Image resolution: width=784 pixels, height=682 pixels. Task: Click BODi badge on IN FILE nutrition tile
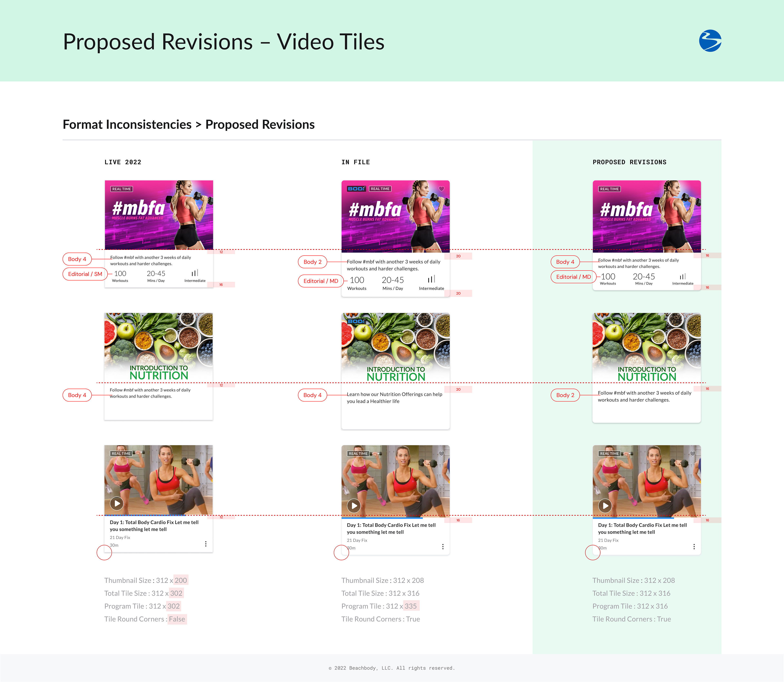coord(357,321)
